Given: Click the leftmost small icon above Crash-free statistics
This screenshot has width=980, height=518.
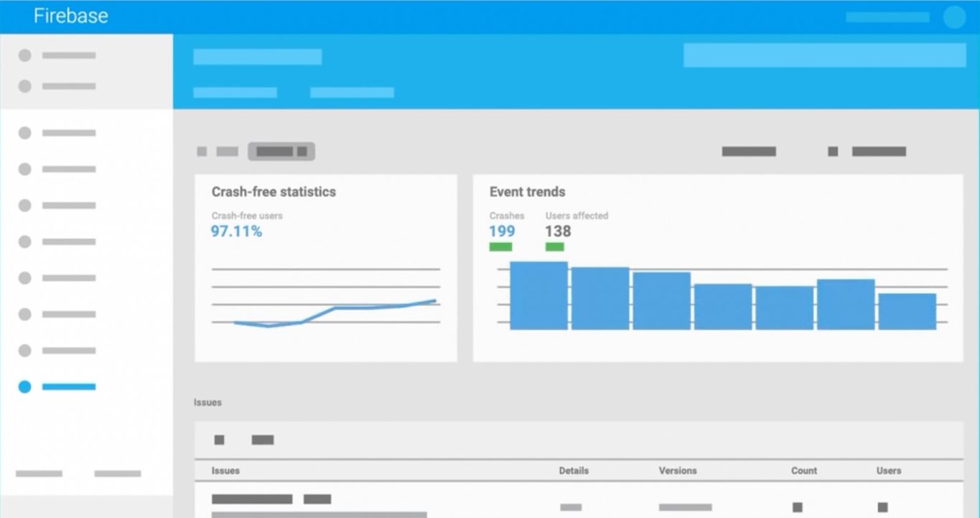Looking at the screenshot, I should 201,152.
